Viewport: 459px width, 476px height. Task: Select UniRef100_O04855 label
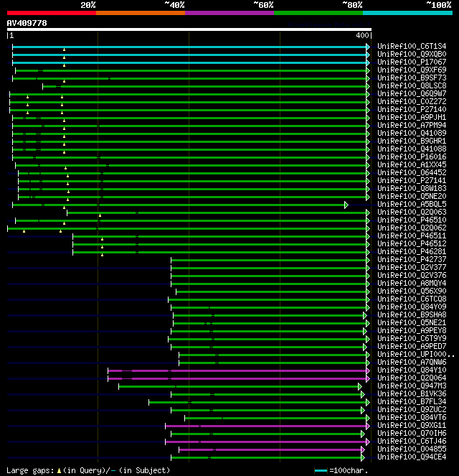click(x=412, y=449)
